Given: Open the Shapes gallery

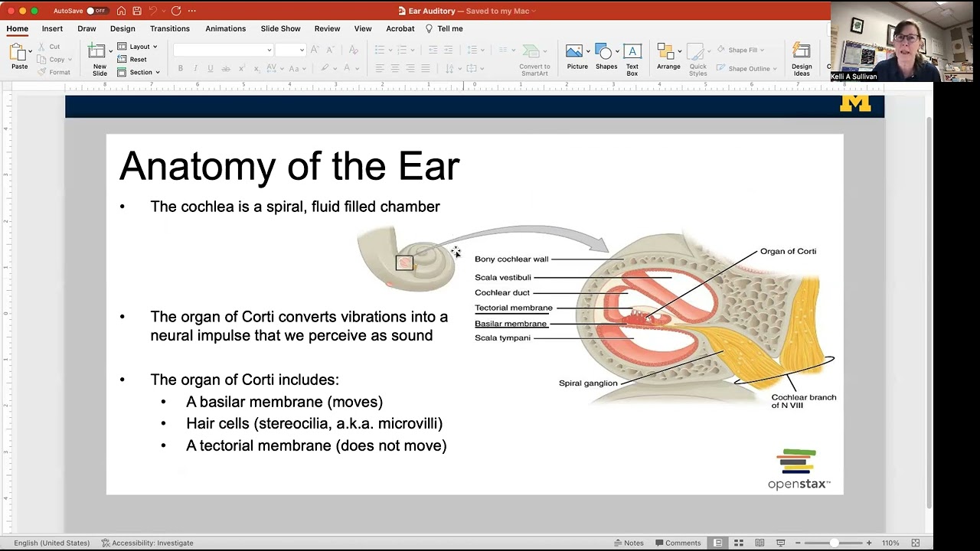Looking at the screenshot, I should tap(606, 57).
